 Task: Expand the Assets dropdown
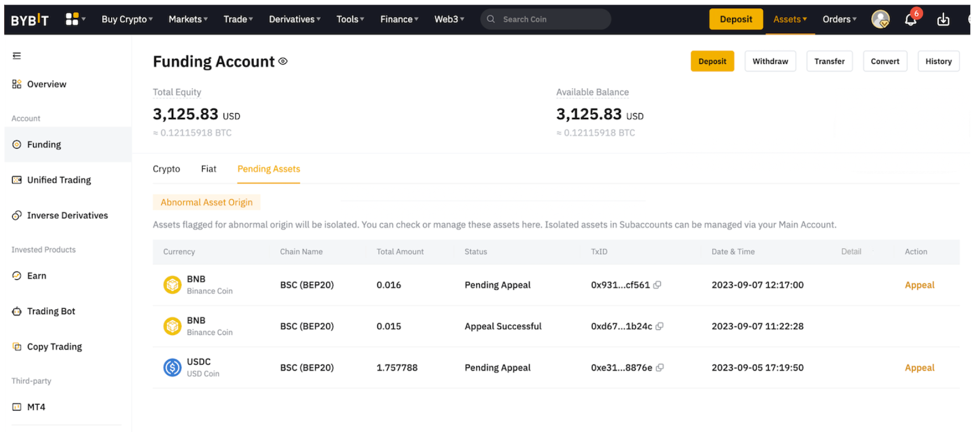click(790, 19)
